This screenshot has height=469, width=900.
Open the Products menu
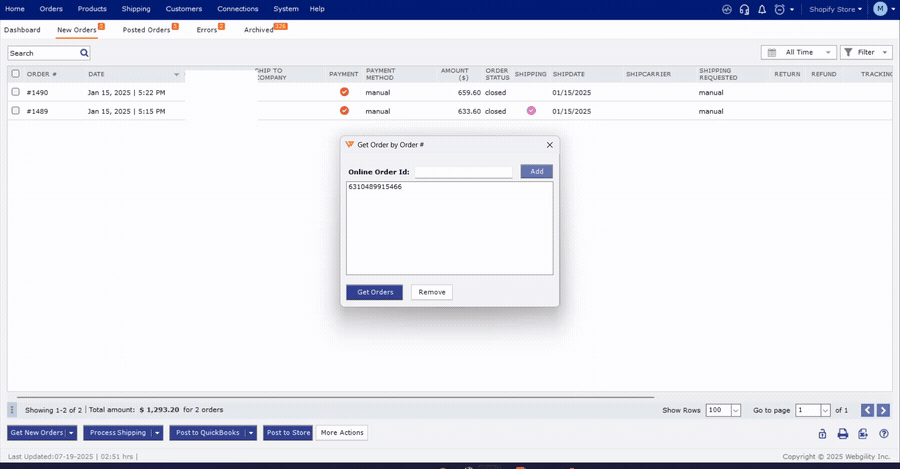pos(92,9)
